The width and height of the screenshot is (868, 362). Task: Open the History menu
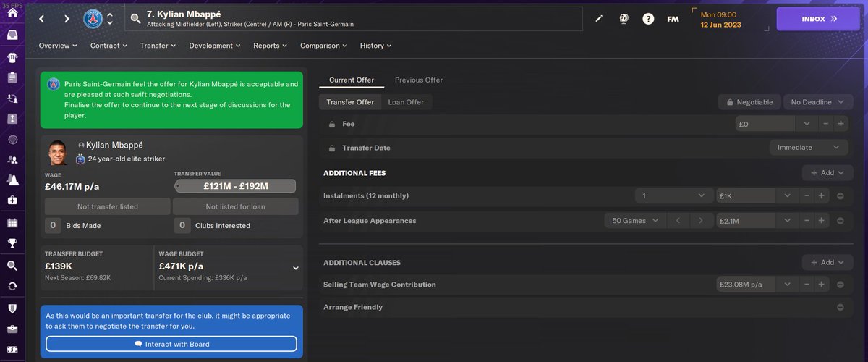tap(376, 46)
